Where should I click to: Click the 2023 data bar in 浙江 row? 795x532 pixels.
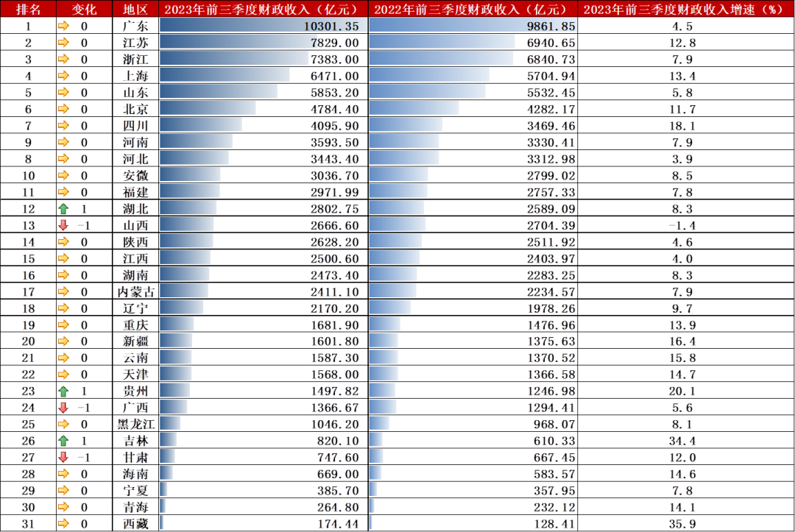pyautogui.click(x=234, y=59)
